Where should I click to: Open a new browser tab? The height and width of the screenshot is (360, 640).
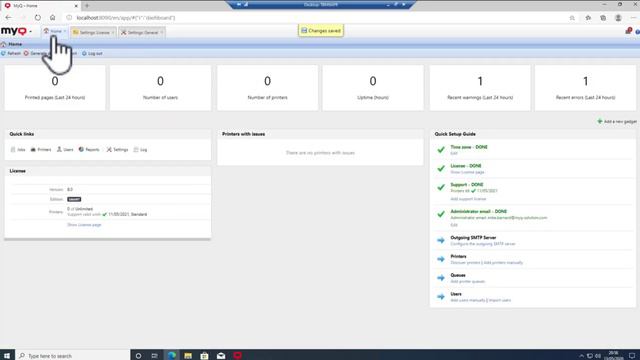tap(87, 6)
